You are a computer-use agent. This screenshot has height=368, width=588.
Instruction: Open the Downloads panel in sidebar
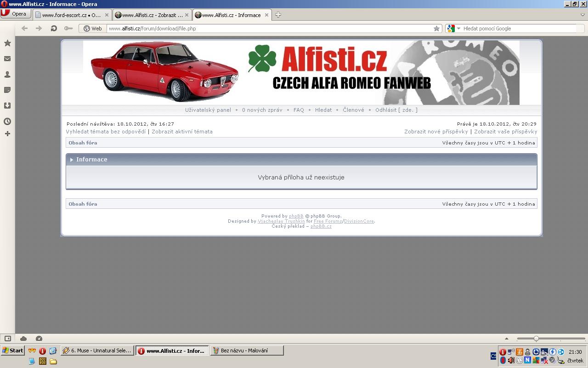pyautogui.click(x=7, y=106)
